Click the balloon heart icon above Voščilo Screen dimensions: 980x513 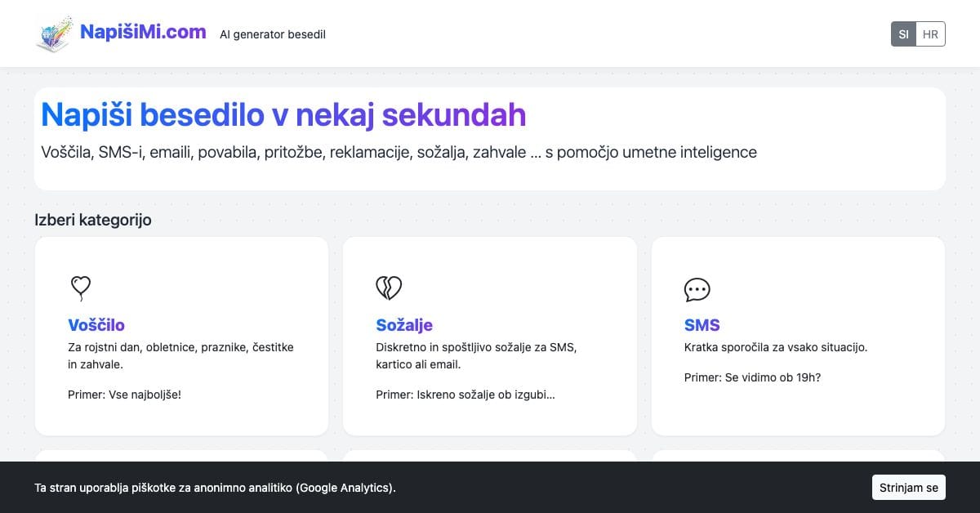click(80, 288)
